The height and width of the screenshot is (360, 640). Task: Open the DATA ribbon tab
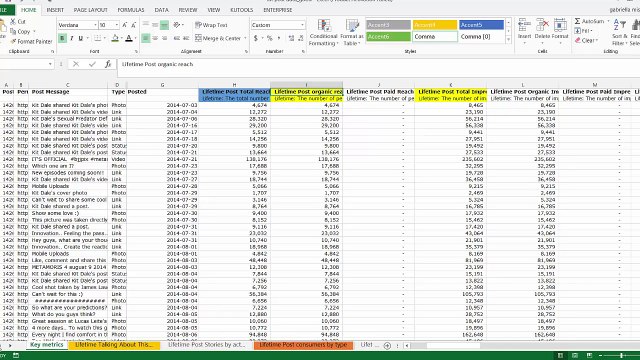coord(161,10)
